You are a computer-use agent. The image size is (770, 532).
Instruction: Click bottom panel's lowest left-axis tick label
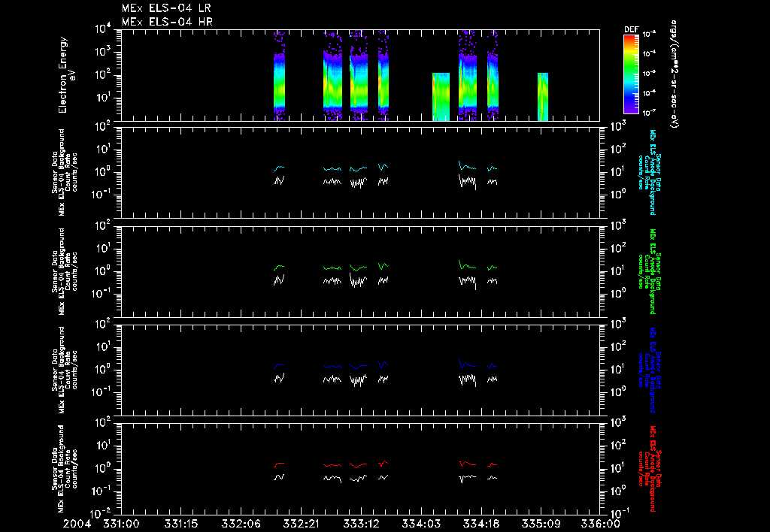[x=102, y=514]
